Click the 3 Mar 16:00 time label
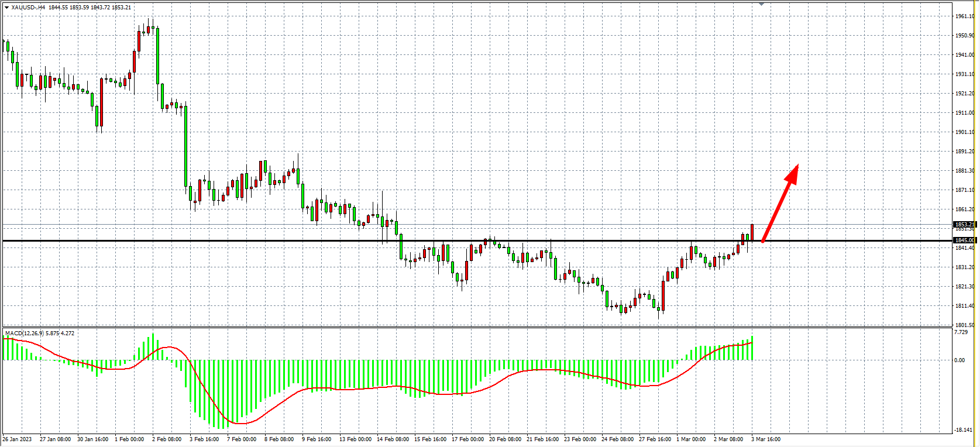The height and width of the screenshot is (447, 980). click(x=765, y=439)
